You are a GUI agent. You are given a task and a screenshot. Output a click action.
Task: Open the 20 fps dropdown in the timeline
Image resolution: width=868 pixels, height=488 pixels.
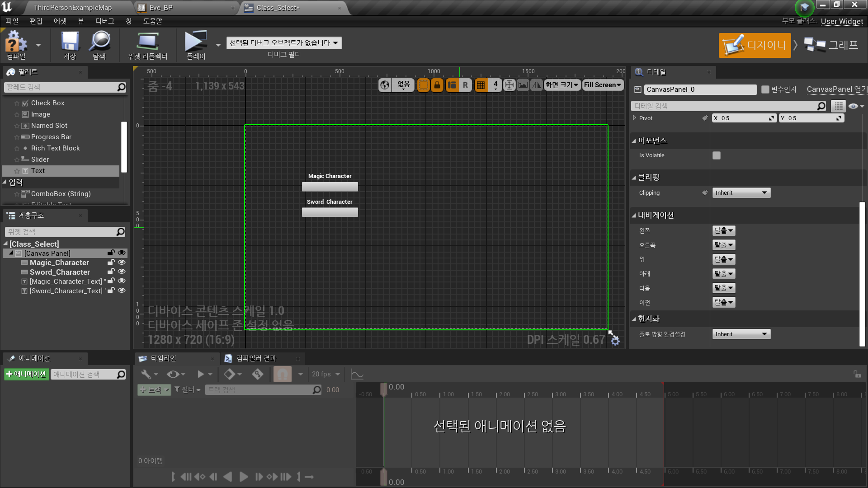point(325,374)
